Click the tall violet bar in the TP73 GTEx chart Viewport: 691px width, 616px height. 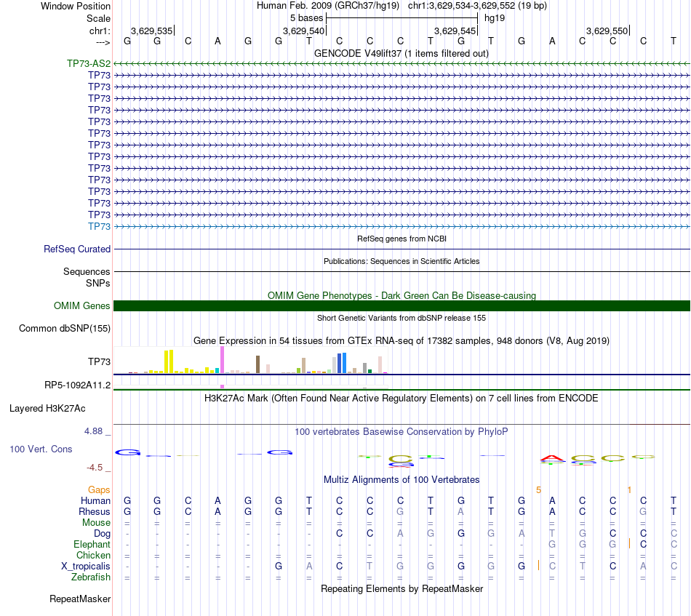pyautogui.click(x=222, y=360)
